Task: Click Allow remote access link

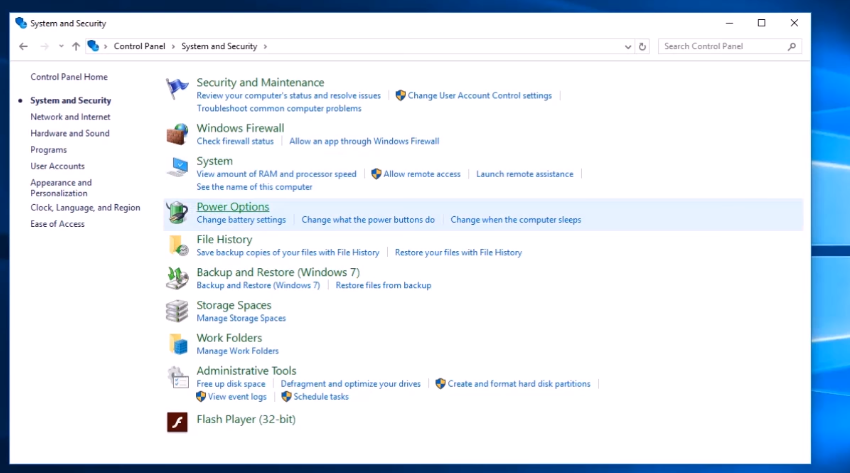Action: pos(421,174)
